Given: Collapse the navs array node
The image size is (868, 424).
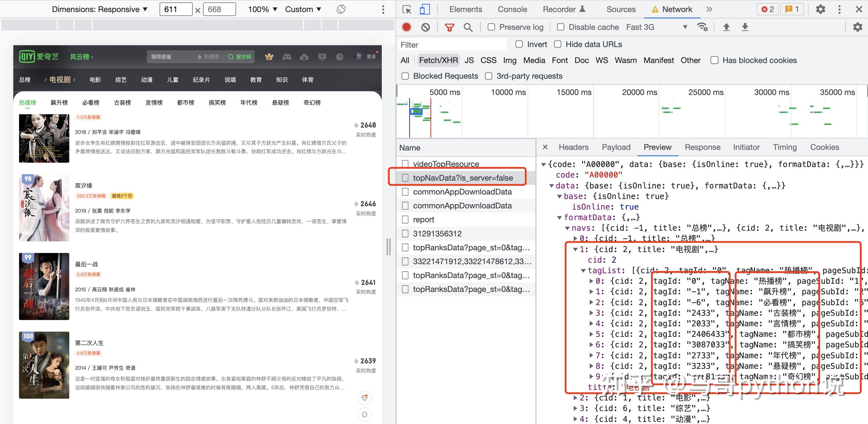Looking at the screenshot, I should click(567, 229).
